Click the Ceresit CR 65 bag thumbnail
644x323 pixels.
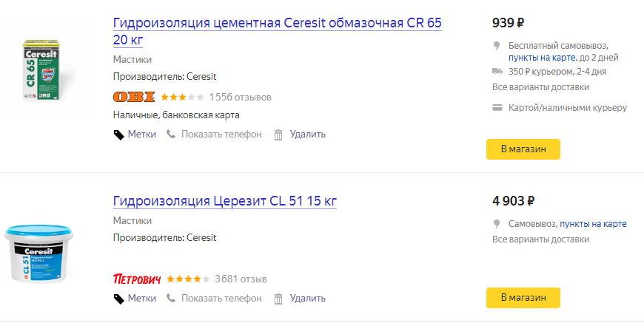[x=41, y=70]
